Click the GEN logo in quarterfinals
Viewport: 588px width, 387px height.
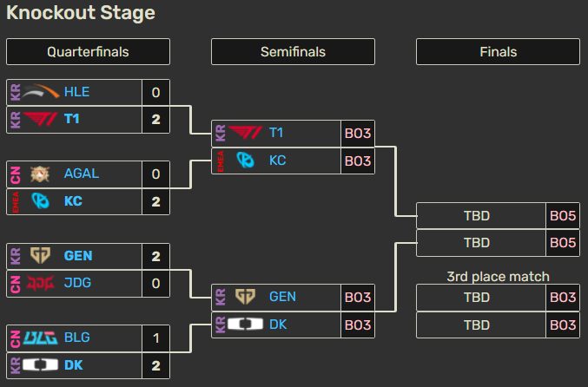[x=40, y=255]
